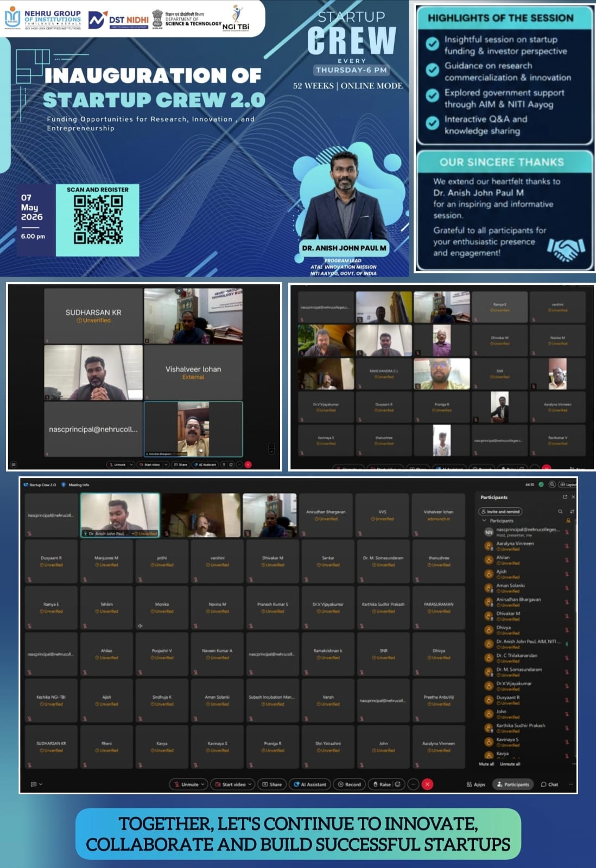This screenshot has width=596, height=868.
Task: Click the handshake icon in Sincere Thanks box
Action: pyautogui.click(x=566, y=249)
